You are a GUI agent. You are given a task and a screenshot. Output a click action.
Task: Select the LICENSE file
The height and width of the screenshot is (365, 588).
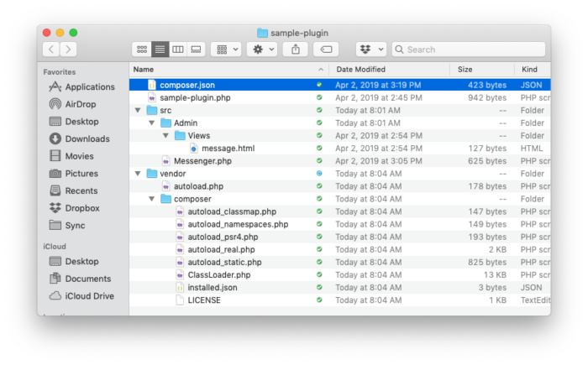(339, 300)
